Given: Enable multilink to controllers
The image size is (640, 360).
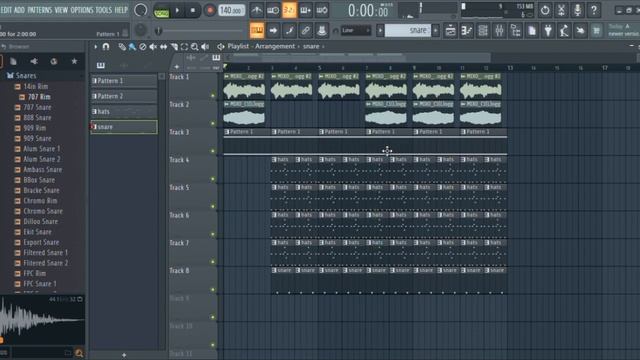Looking at the screenshot, I should (305, 30).
